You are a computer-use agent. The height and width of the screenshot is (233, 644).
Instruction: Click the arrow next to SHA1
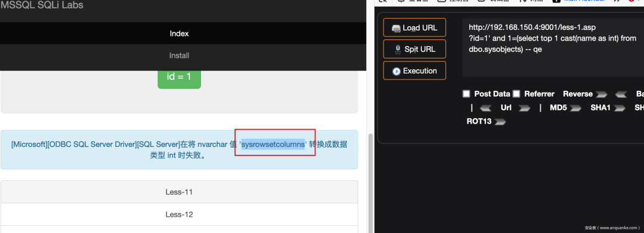coord(620,108)
